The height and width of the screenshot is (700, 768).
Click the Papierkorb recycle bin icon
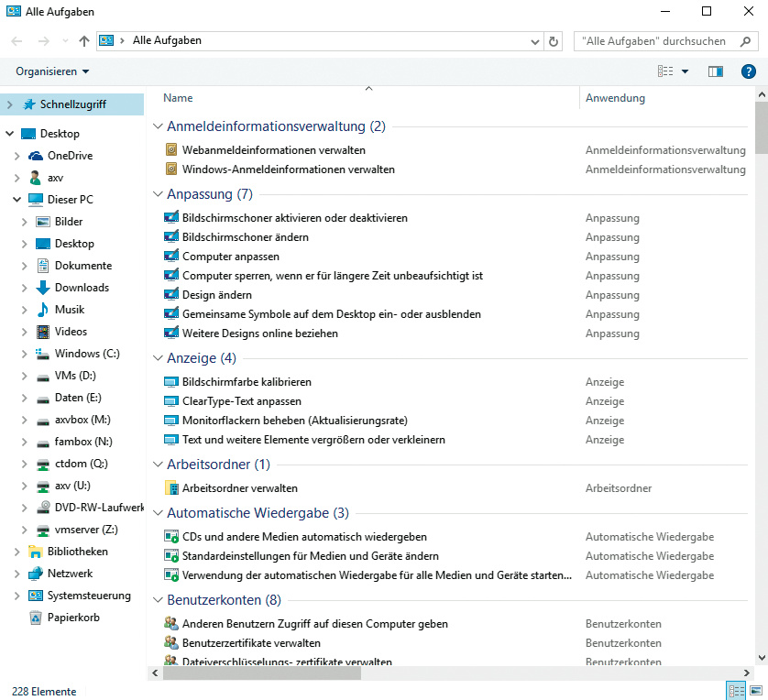click(x=36, y=618)
